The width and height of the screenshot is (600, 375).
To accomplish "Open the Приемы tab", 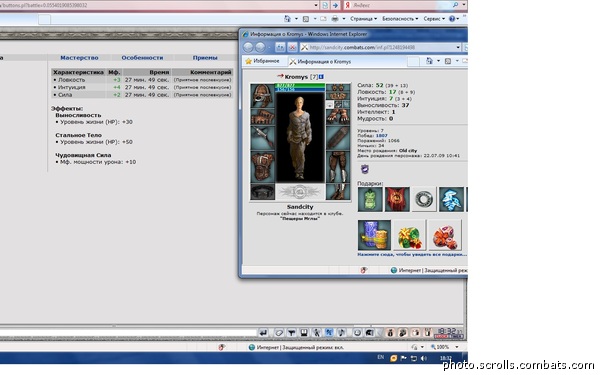I will (205, 58).
